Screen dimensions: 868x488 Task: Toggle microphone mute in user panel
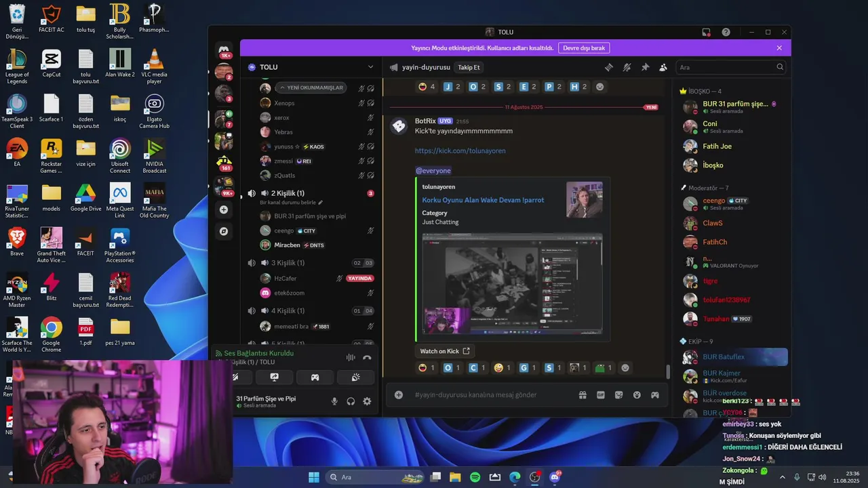tap(334, 401)
